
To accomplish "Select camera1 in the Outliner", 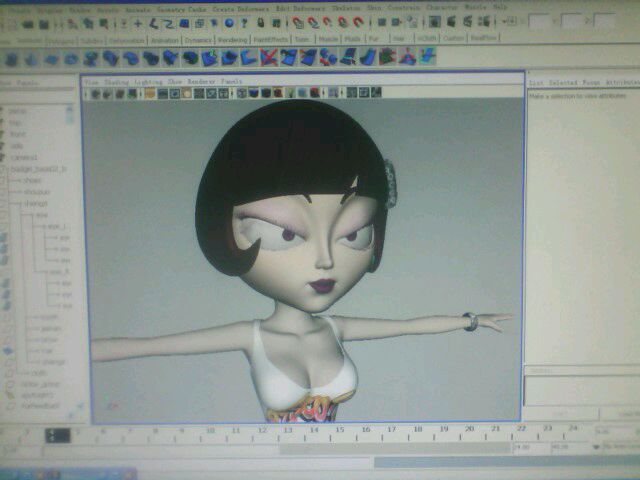I will pos(23,158).
